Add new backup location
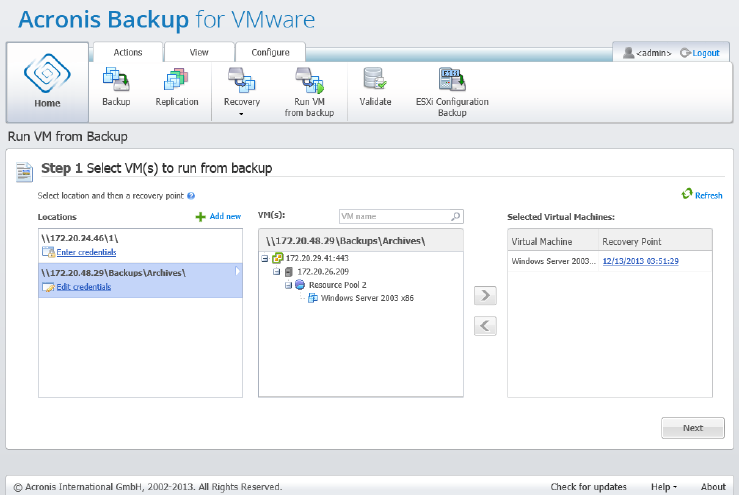 (218, 216)
